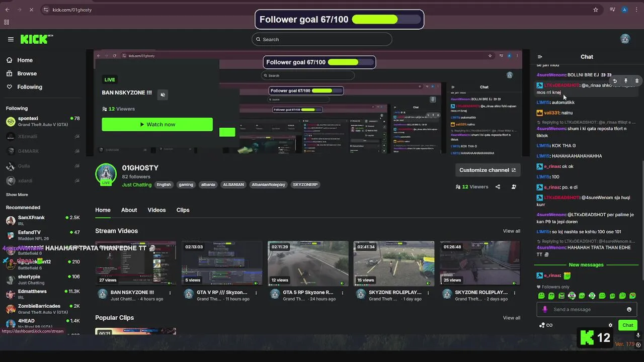Screen dimensions: 644x362
Task: Open the hamburger sidebar menu
Action: point(11,39)
